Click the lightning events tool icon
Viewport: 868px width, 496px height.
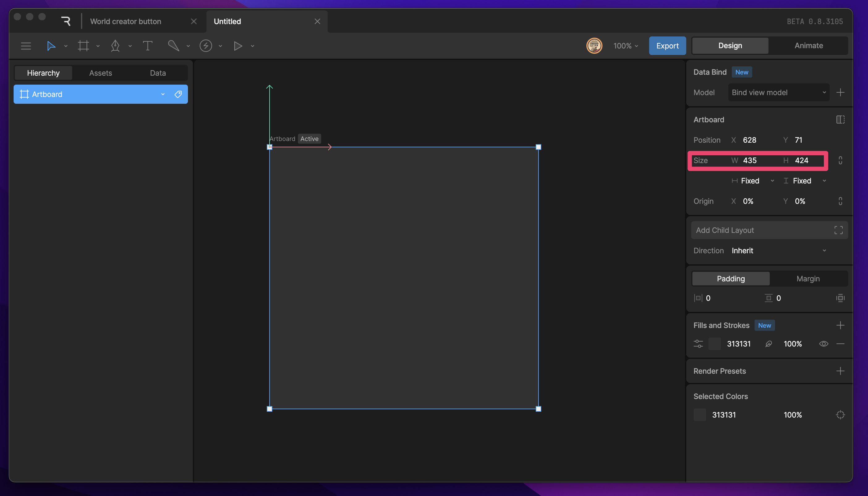tap(206, 46)
